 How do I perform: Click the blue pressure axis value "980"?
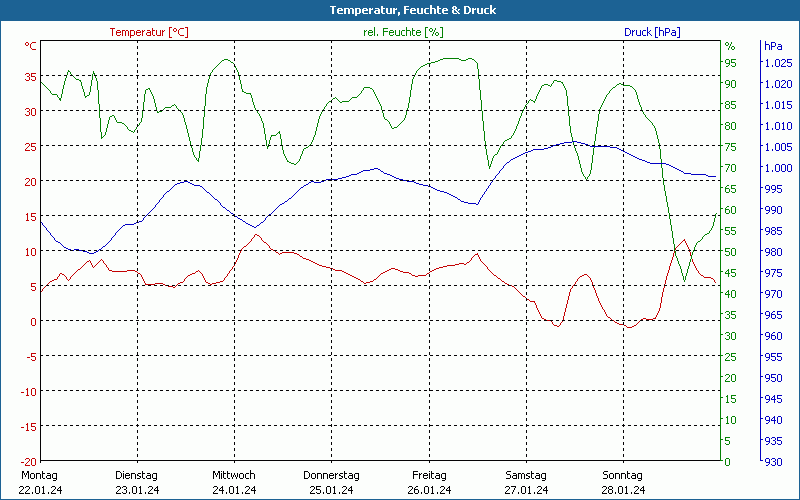(x=773, y=252)
